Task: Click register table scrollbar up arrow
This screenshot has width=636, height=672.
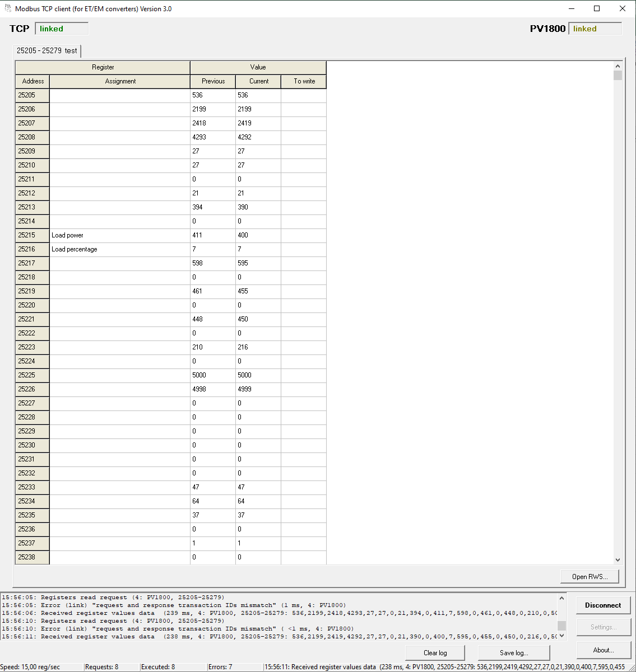Action: [x=618, y=66]
